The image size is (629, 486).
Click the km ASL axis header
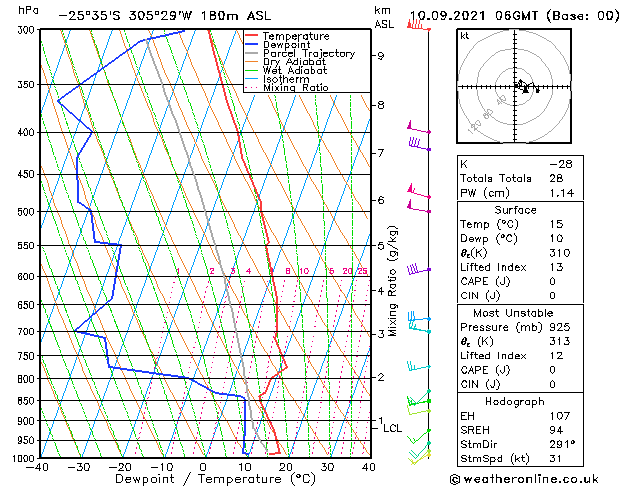click(384, 17)
